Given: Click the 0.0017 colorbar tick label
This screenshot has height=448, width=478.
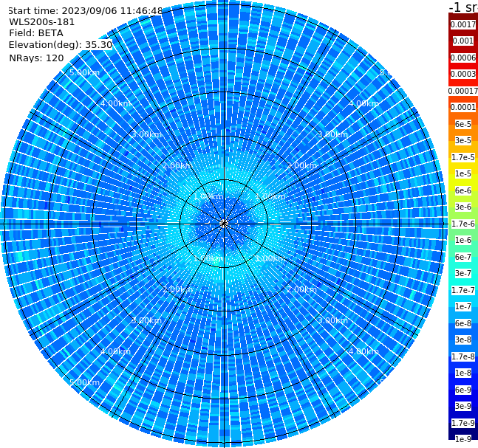Looking at the screenshot, I should click(463, 24).
